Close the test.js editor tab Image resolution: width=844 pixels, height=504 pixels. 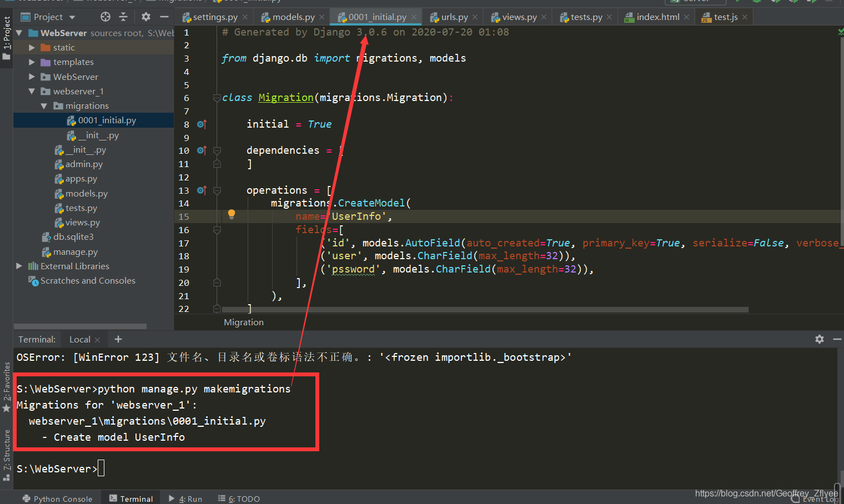[745, 17]
